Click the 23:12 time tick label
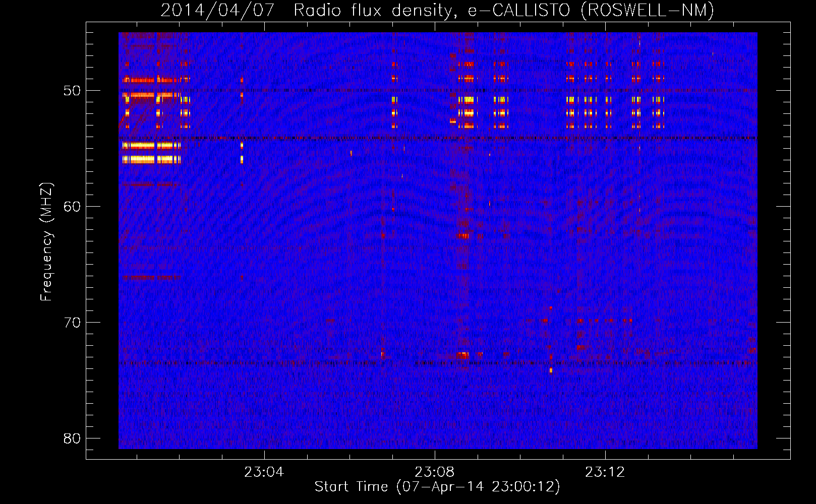Viewport: 816px width, 504px height. tap(605, 472)
